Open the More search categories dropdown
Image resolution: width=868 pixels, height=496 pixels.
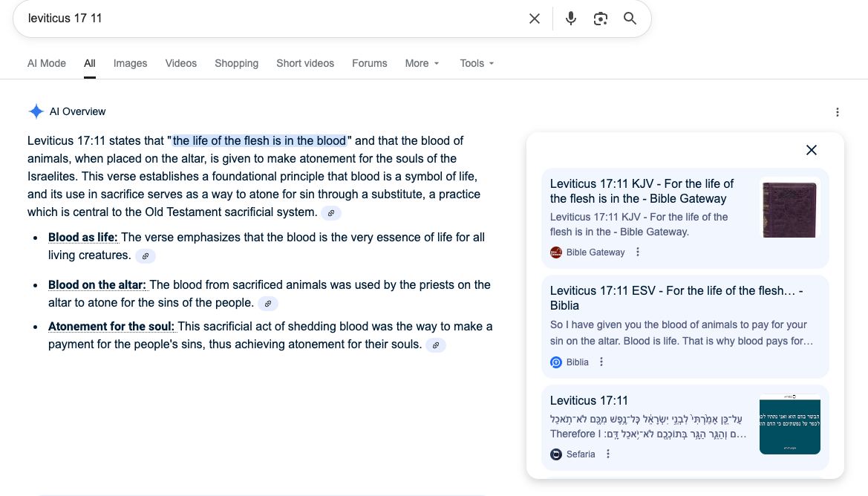422,63
